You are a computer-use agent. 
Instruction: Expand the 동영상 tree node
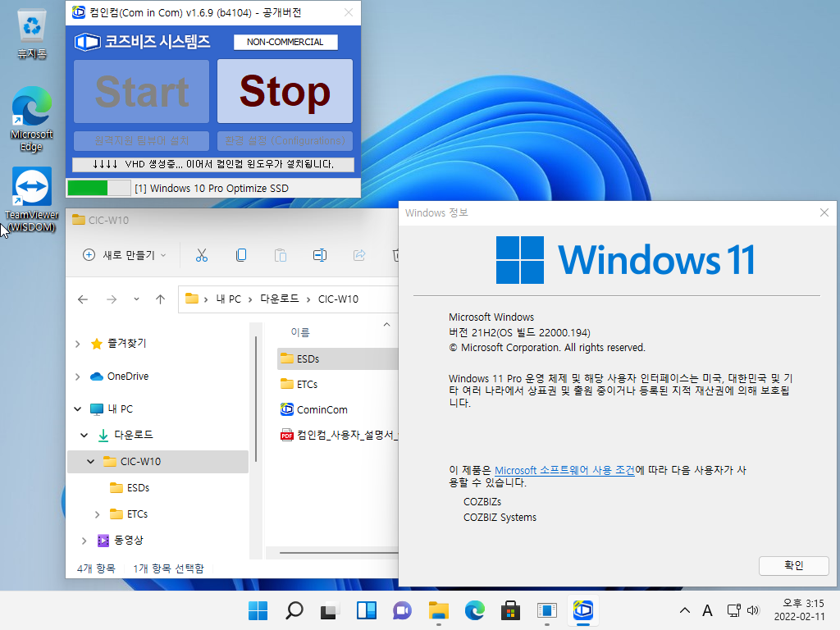(84, 541)
